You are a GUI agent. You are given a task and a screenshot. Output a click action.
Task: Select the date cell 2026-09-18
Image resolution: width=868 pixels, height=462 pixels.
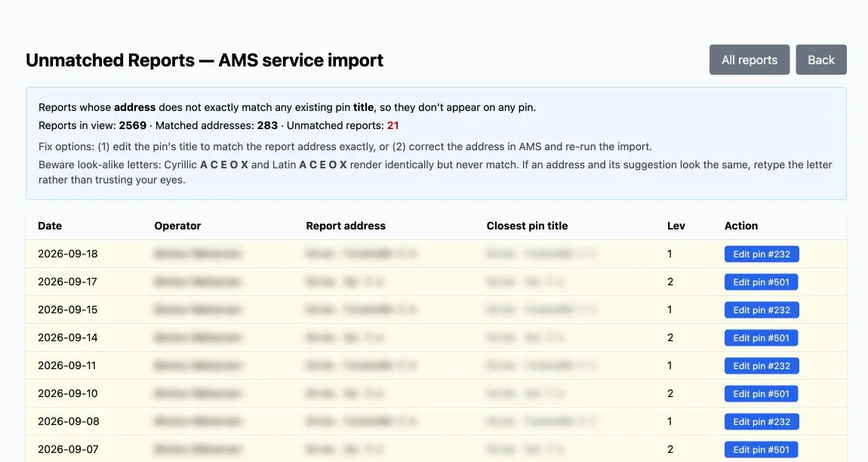(x=67, y=254)
